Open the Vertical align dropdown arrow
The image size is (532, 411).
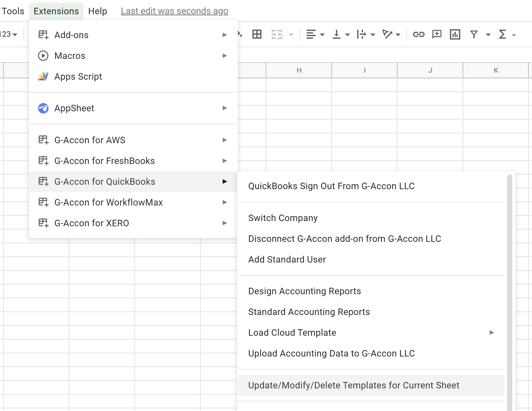click(347, 35)
